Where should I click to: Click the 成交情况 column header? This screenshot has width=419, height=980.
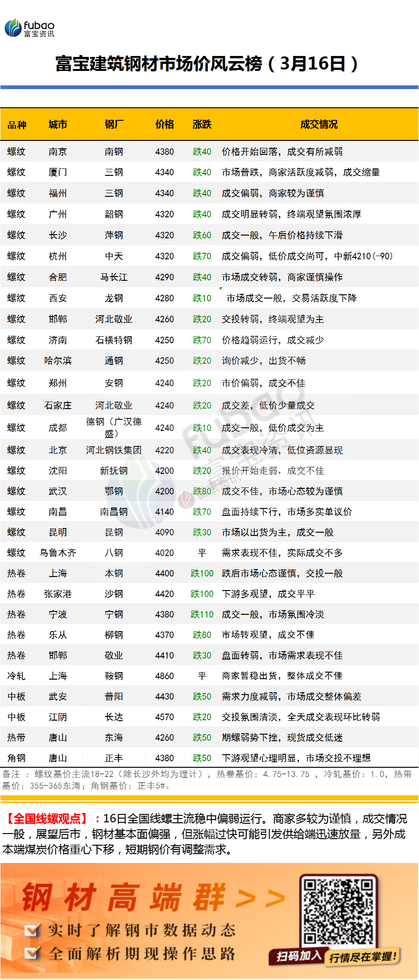319,125
